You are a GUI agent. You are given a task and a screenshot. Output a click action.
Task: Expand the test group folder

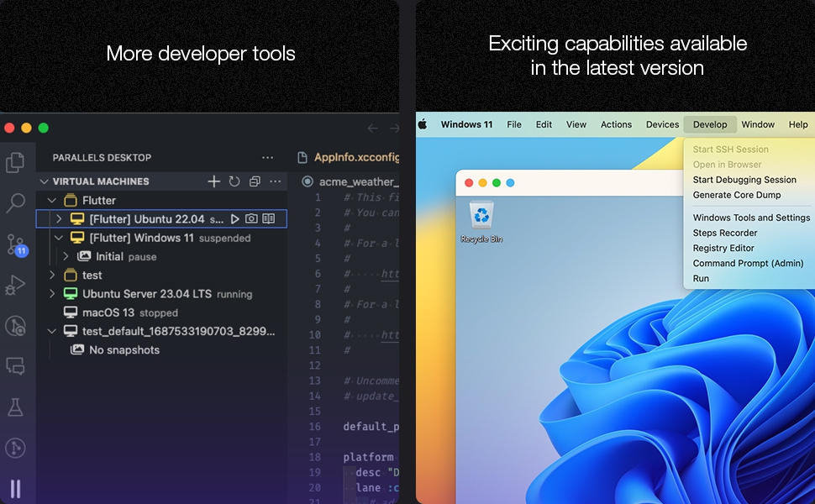point(52,275)
